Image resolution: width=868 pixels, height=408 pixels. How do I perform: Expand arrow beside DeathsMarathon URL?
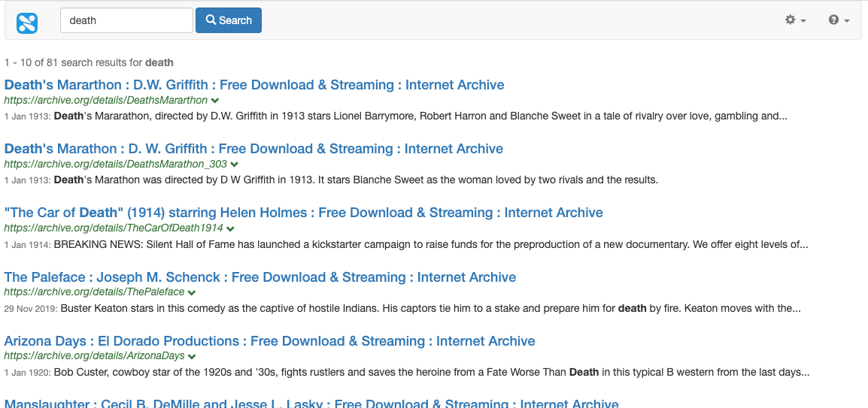click(215, 101)
